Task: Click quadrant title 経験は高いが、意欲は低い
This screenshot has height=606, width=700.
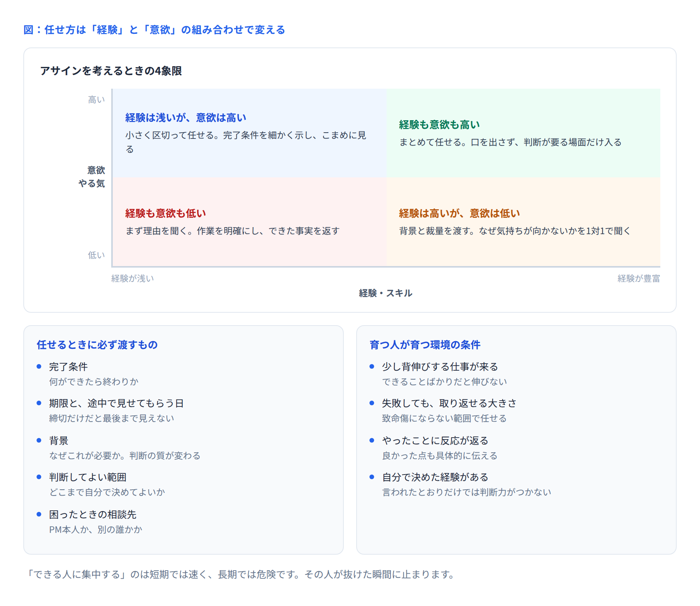Action: pos(460,213)
